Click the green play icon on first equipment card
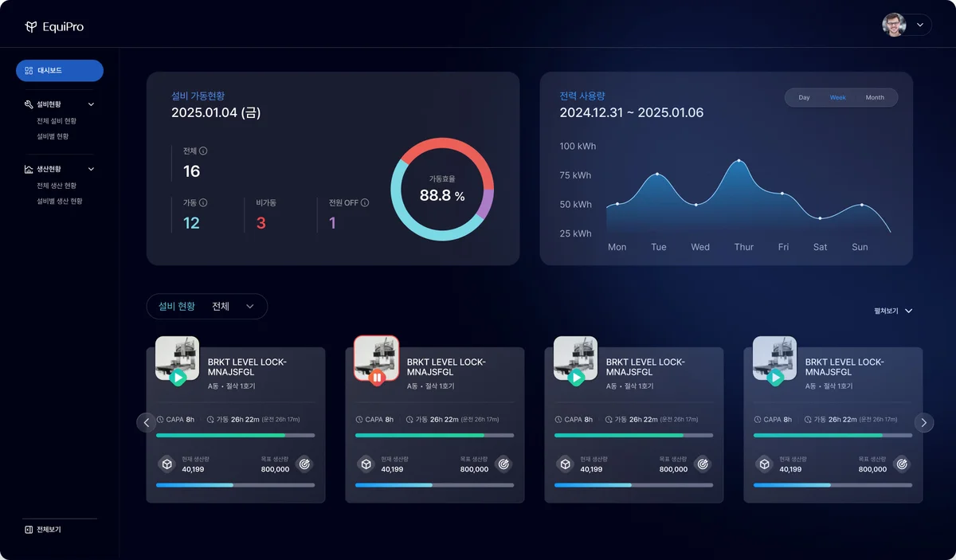956x560 pixels. 178,378
